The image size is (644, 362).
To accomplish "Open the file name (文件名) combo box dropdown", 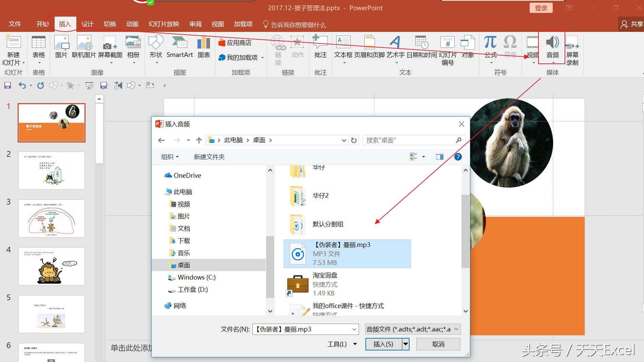I will tap(354, 329).
